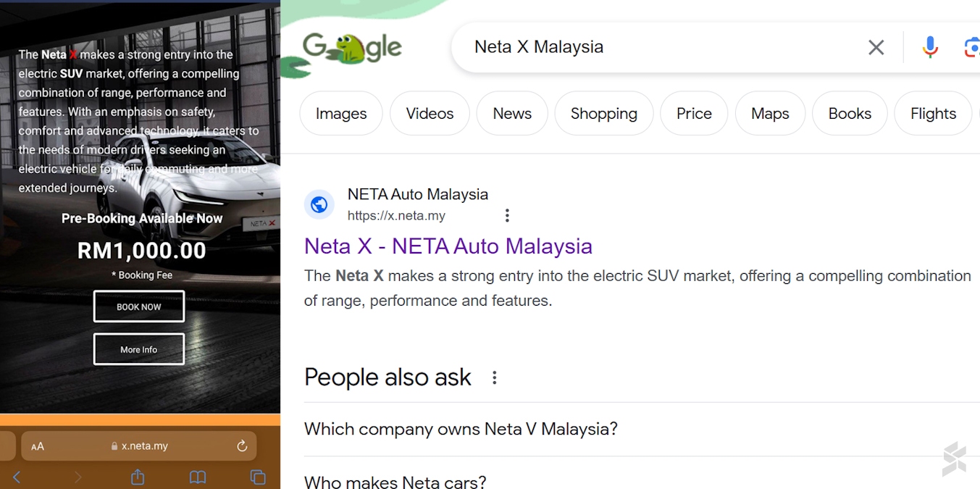
Task: Open Google Lens camera search
Action: [973, 46]
